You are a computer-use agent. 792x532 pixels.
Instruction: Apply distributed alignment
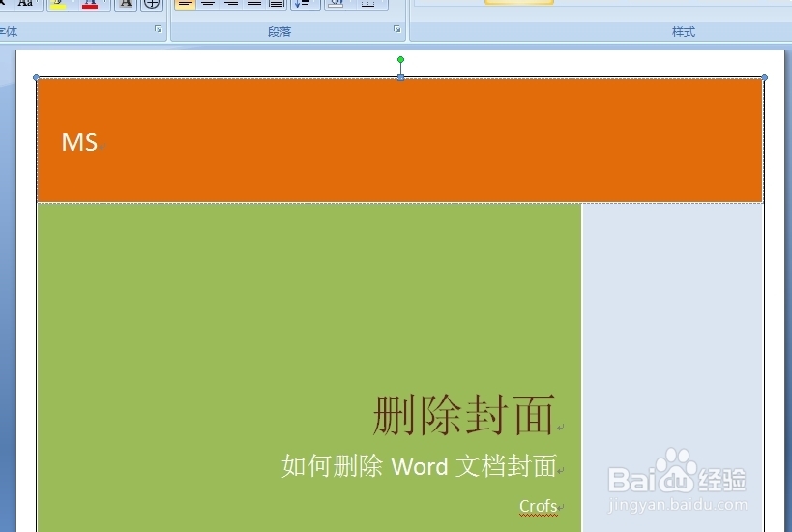coord(277,4)
